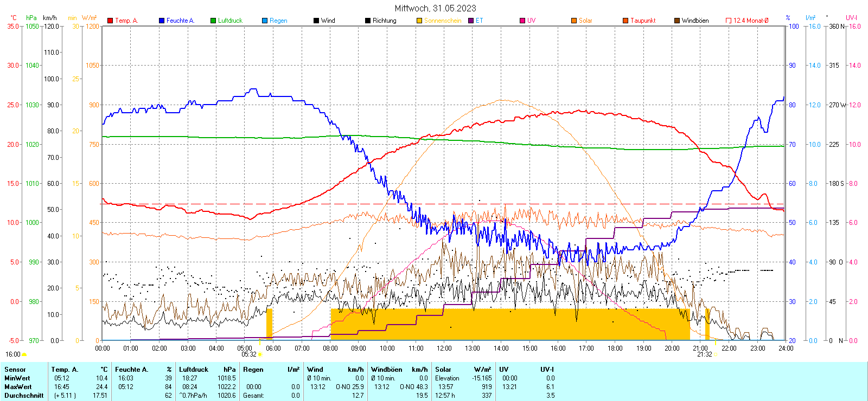Click the Taupunkt legend marker
The image size is (868, 401).
pyautogui.click(x=626, y=21)
